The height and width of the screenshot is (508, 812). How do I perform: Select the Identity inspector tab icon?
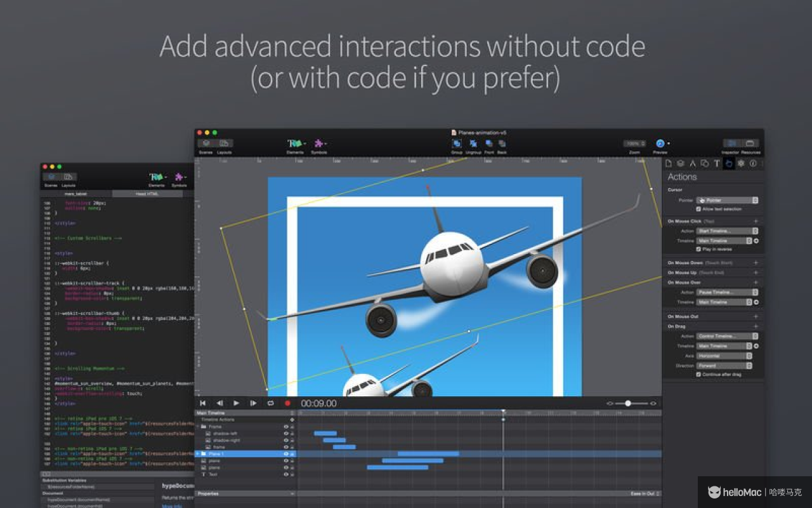click(x=753, y=163)
